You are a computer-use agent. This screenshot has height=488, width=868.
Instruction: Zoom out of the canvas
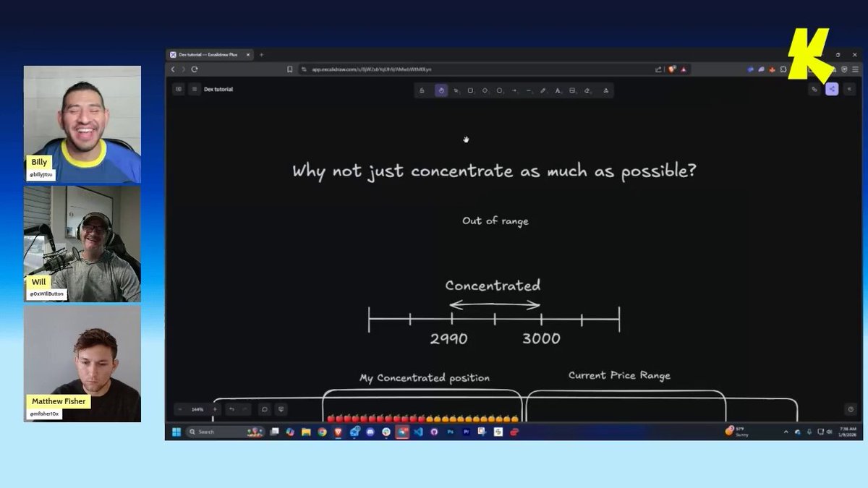click(180, 409)
